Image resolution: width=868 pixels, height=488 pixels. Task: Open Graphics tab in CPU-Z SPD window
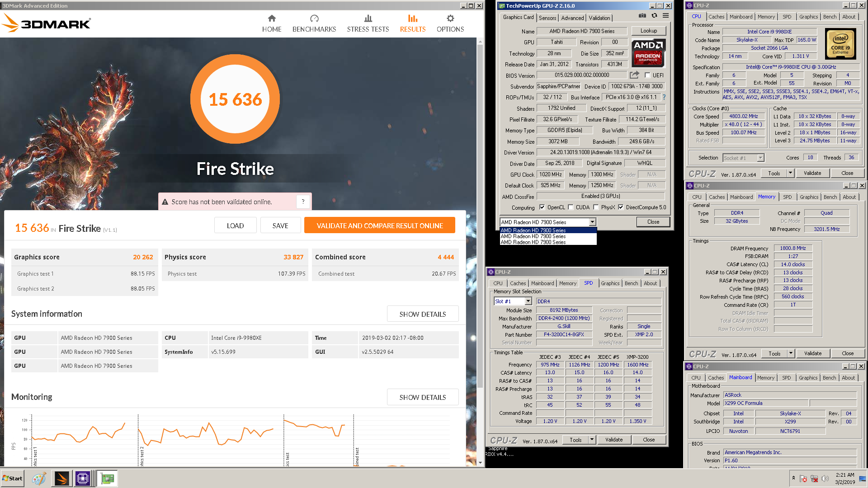click(610, 283)
